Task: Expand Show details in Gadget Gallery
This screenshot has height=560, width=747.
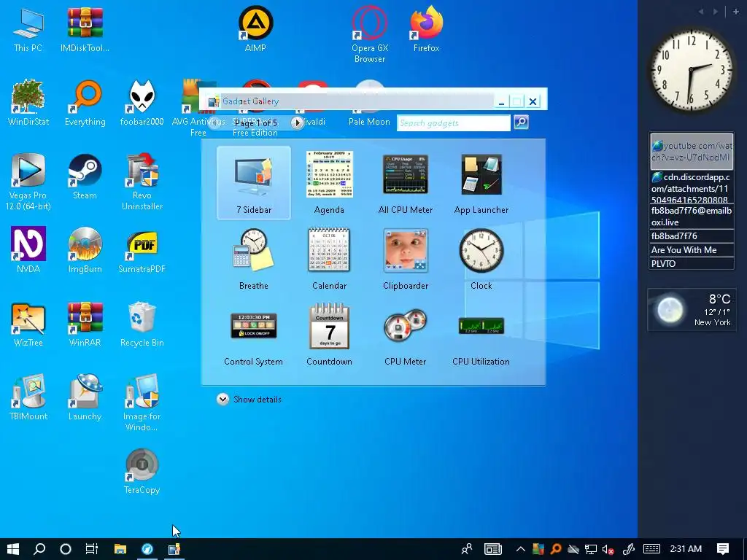Action: click(x=249, y=399)
